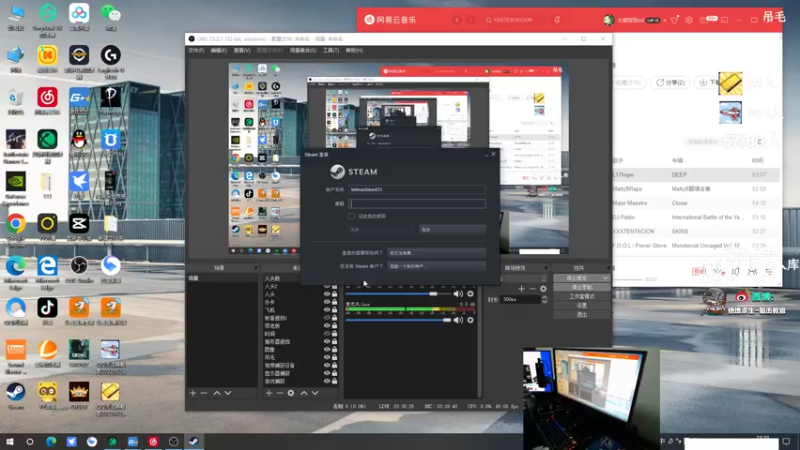Image resolution: width=800 pixels, height=450 pixels.
Task: Tick the remember my password checkbox in Steam
Action: tap(352, 216)
